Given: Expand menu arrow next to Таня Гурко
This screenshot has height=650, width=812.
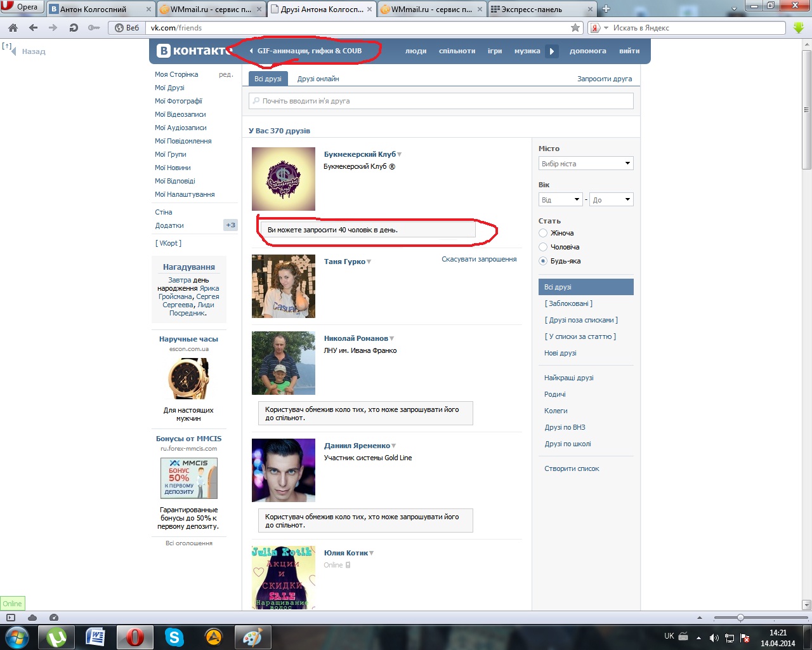Looking at the screenshot, I should click(369, 262).
